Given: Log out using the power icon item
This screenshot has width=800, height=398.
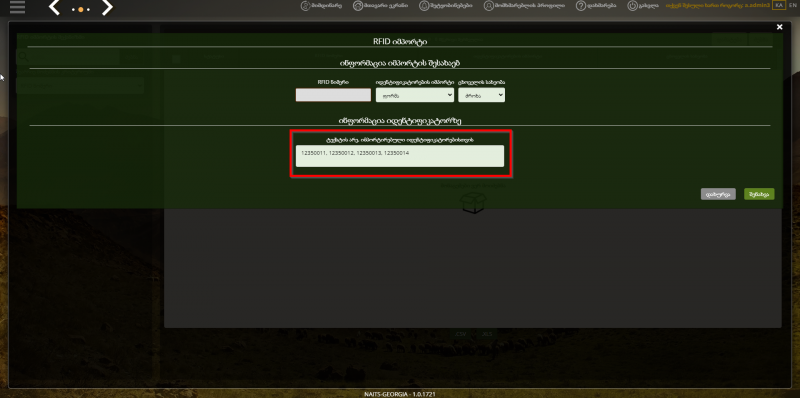Looking at the screenshot, I should click(642, 6).
